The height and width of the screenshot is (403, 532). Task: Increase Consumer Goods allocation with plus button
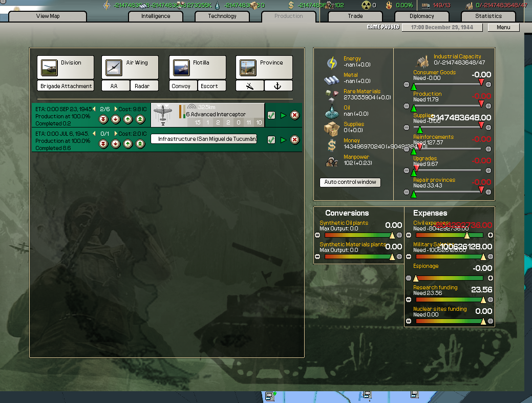488,84
